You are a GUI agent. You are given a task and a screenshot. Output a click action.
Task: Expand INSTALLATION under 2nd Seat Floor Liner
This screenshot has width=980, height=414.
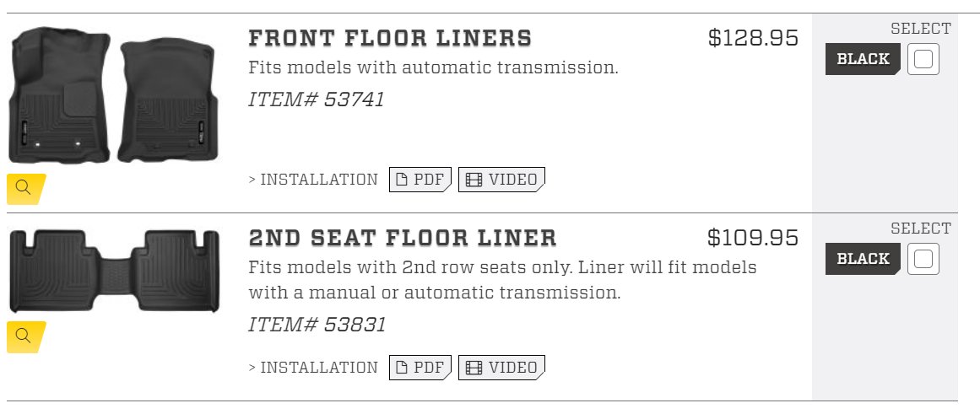(x=313, y=368)
